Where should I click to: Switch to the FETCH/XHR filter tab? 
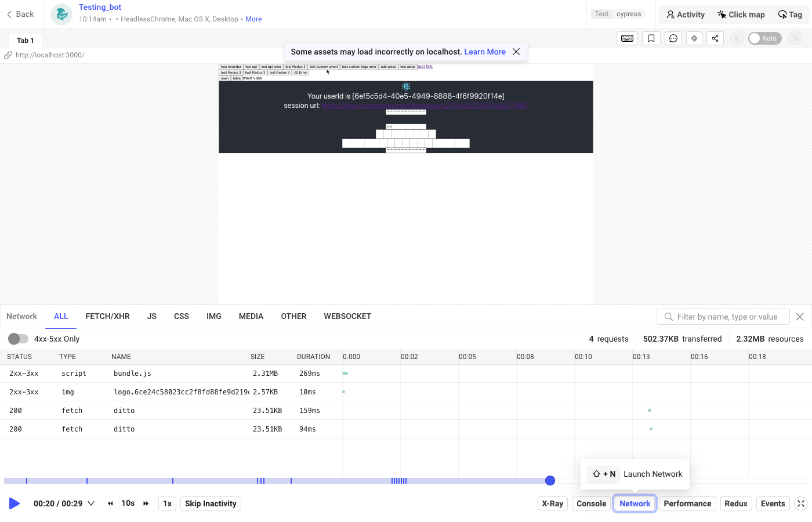click(x=107, y=316)
